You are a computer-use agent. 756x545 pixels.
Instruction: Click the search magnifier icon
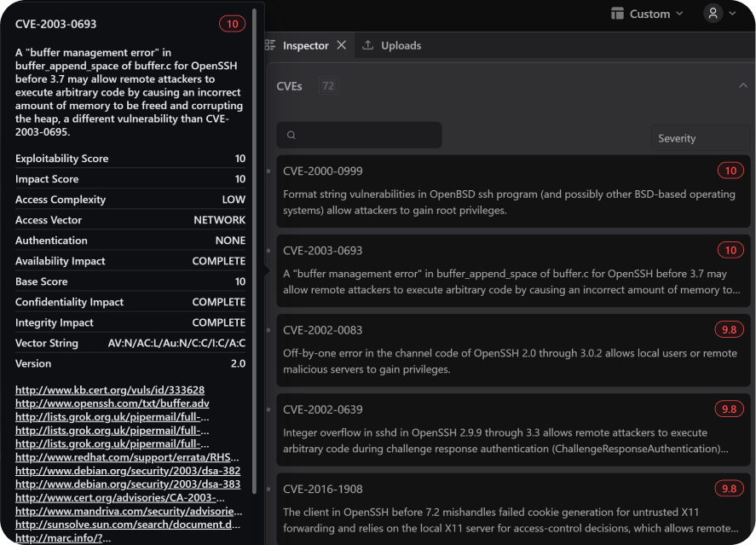click(291, 135)
